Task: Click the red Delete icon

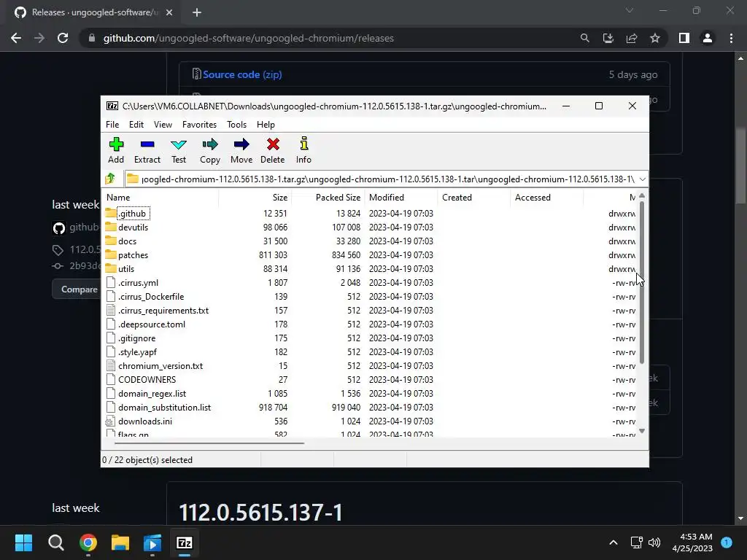Action: pyautogui.click(x=273, y=150)
